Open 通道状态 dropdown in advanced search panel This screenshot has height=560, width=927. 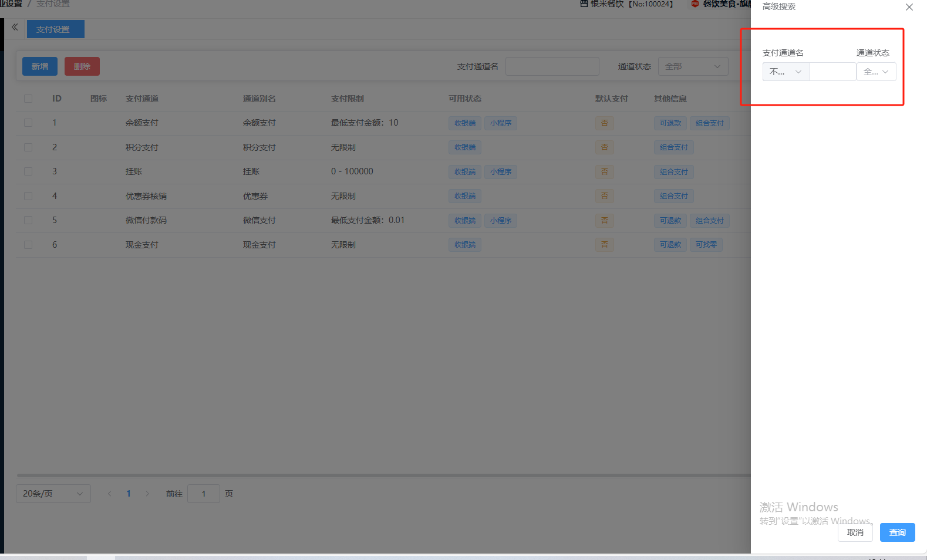tap(876, 72)
